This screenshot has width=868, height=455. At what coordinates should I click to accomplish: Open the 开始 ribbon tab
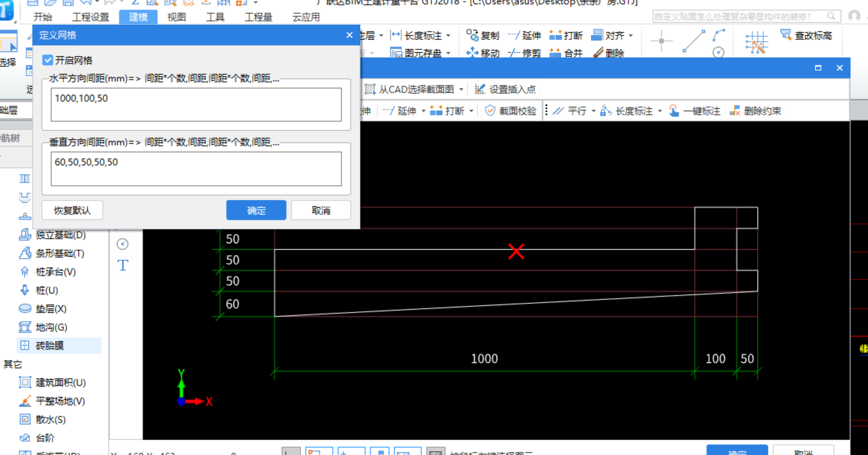[43, 17]
